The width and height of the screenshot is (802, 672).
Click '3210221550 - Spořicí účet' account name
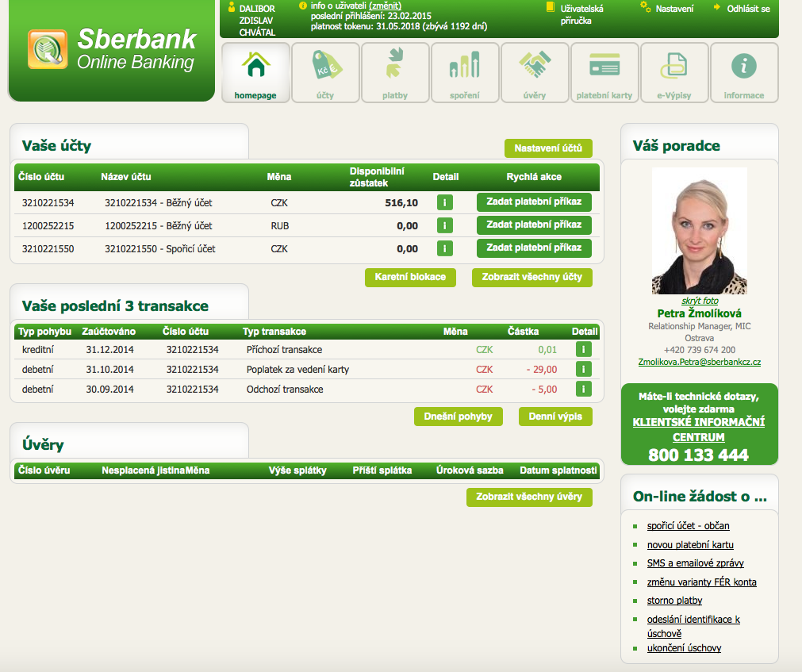[160, 249]
